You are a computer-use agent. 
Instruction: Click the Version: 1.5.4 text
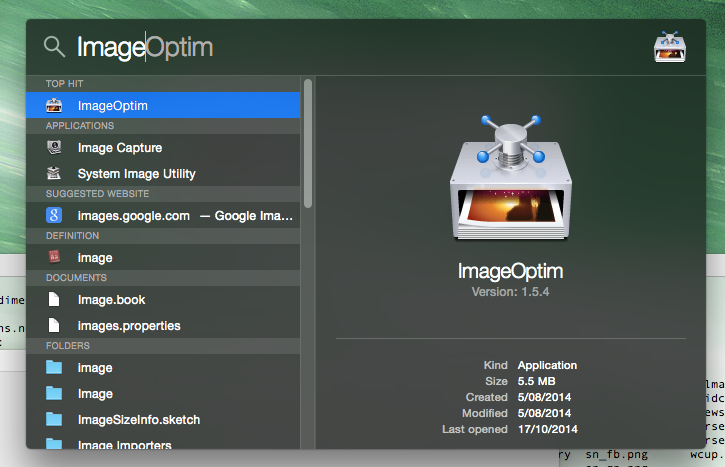pos(510,292)
